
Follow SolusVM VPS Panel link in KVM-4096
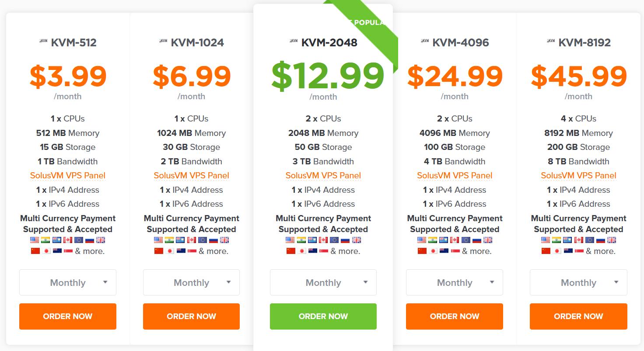click(455, 176)
